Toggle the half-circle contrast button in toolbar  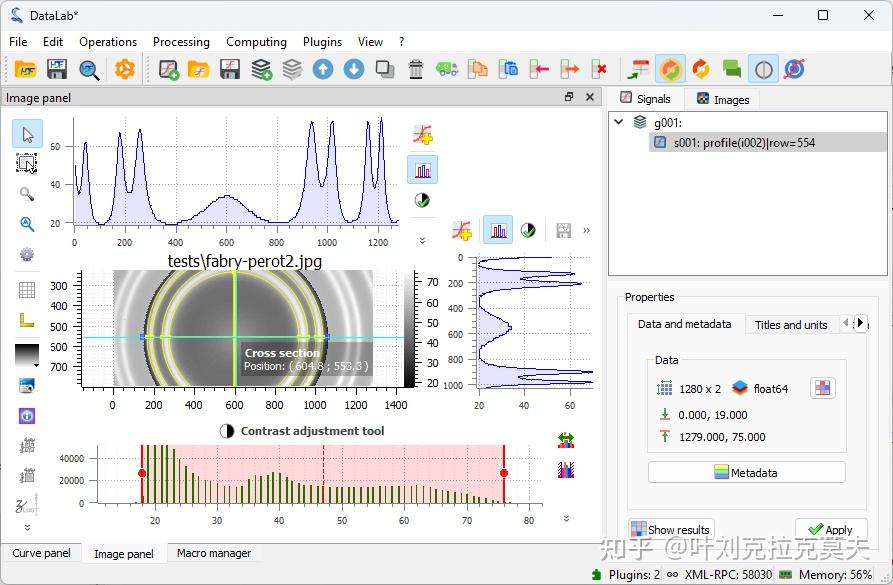763,69
